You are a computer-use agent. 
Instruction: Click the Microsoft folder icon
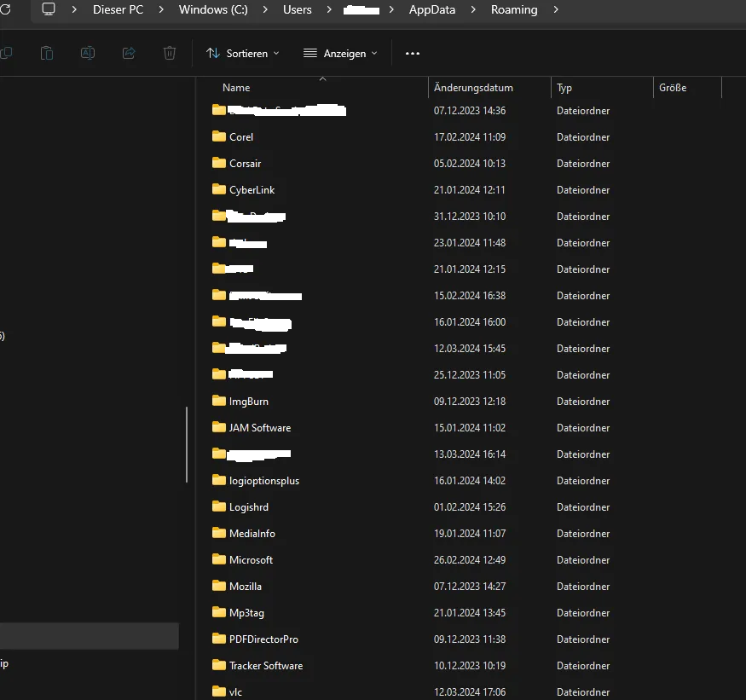tap(219, 559)
